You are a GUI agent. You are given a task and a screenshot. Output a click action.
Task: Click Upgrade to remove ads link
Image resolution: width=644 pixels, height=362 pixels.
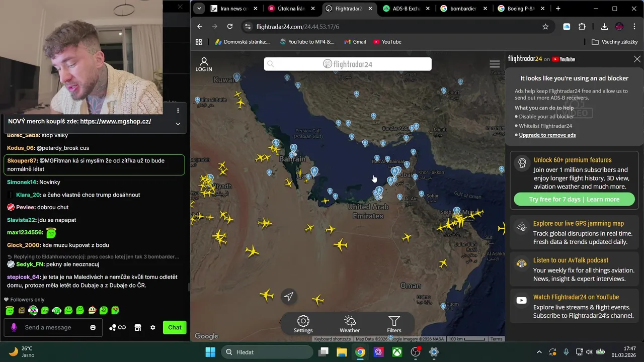547,135
